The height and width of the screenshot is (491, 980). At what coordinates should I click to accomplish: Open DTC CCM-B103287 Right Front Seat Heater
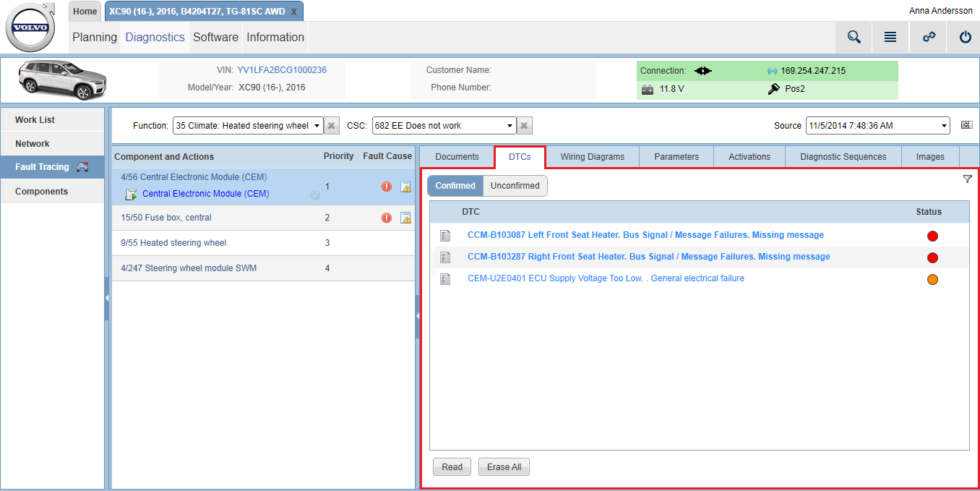pyautogui.click(x=649, y=257)
